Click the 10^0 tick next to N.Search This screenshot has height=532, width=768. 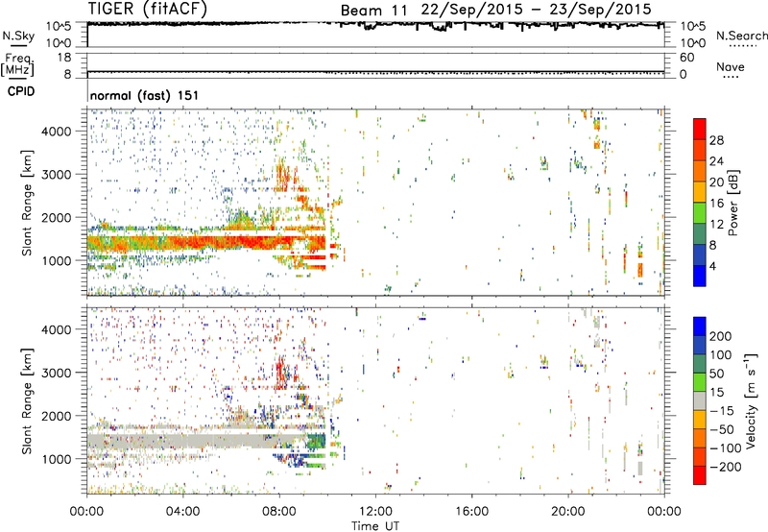(x=693, y=43)
